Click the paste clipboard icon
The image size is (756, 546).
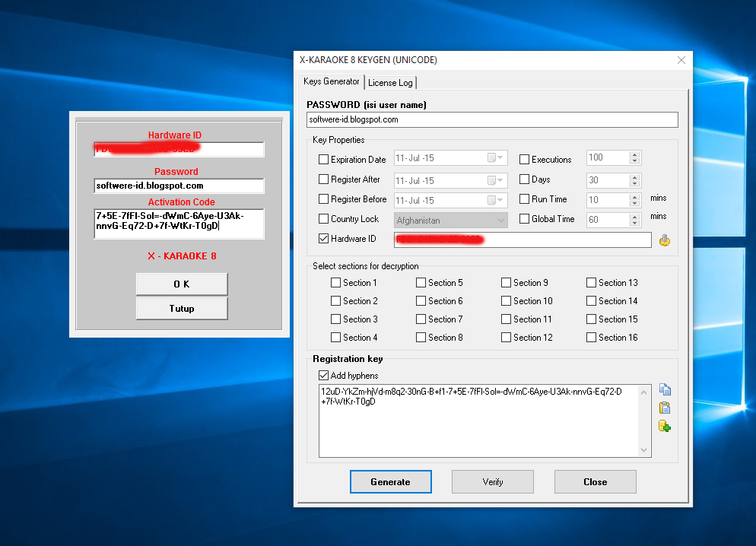click(x=665, y=408)
